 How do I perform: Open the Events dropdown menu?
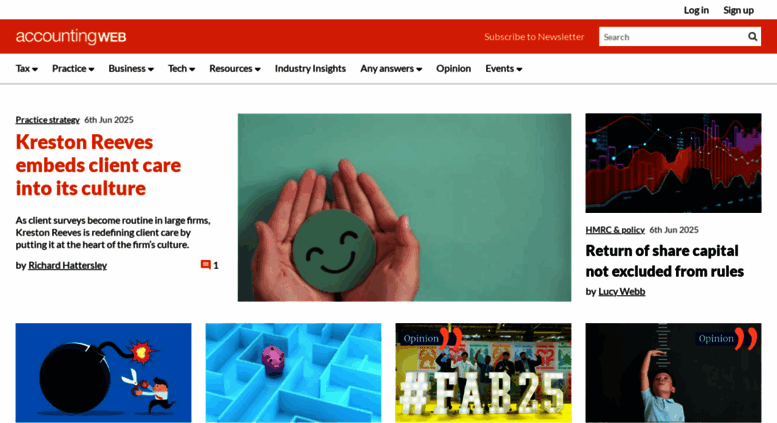tap(503, 68)
